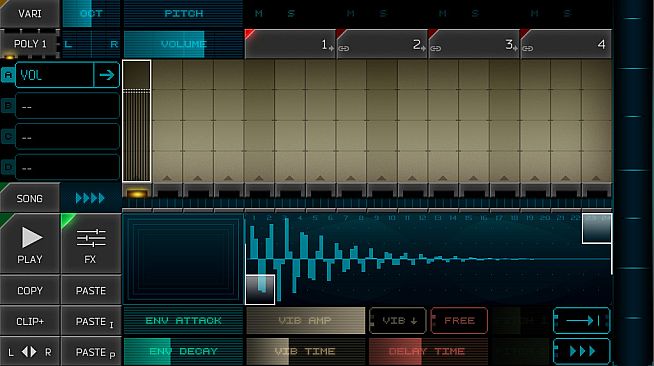This screenshot has height=366, width=654.
Task: Click the PASTE button
Action: (91, 290)
